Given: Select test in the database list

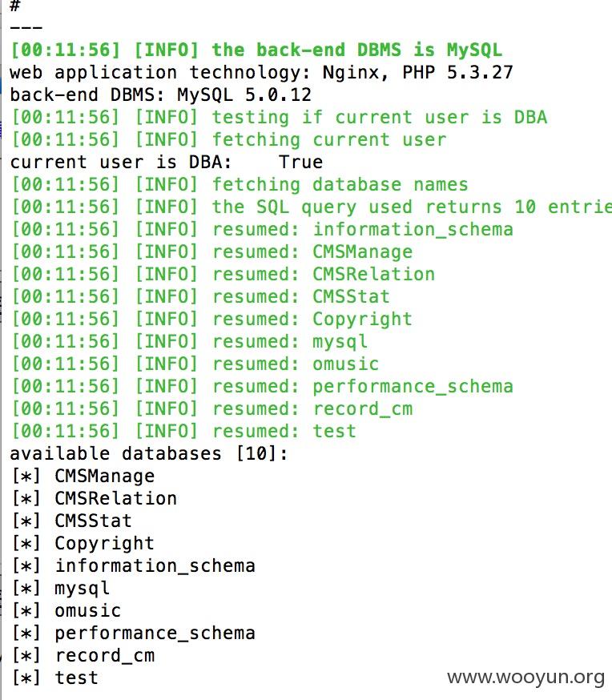Looking at the screenshot, I should tap(76, 678).
